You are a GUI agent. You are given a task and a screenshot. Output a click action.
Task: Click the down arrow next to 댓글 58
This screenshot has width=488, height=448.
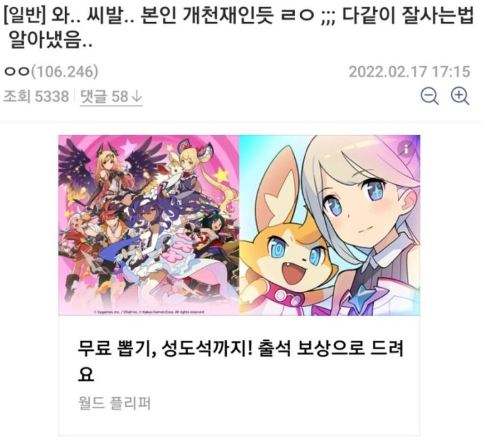pyautogui.click(x=137, y=97)
